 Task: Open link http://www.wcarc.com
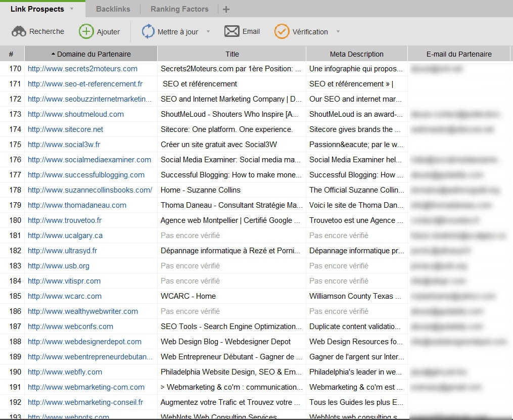(x=65, y=296)
